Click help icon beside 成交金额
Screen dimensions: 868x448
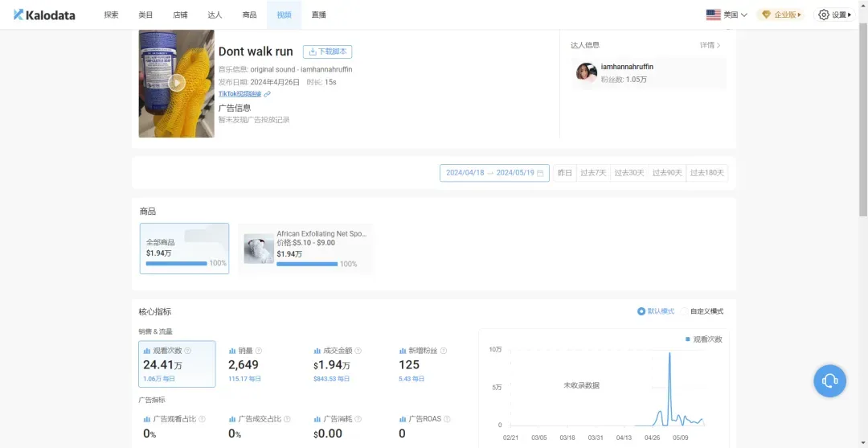coord(358,351)
